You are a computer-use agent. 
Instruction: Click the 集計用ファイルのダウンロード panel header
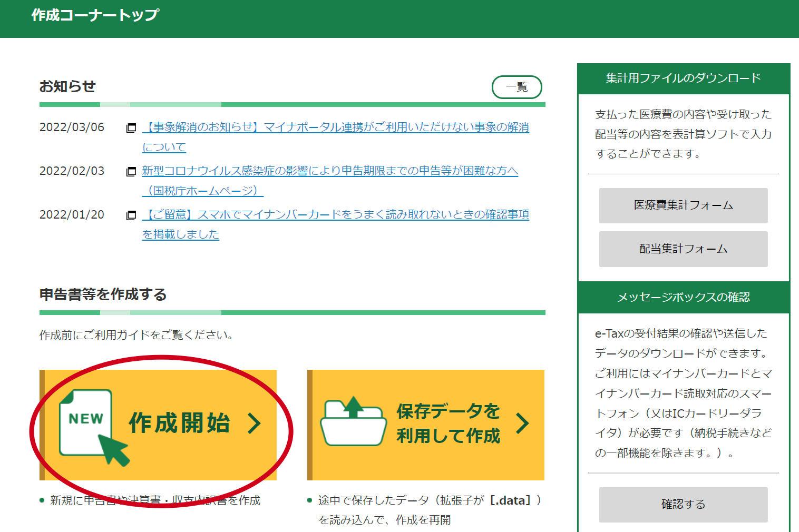[x=683, y=78]
